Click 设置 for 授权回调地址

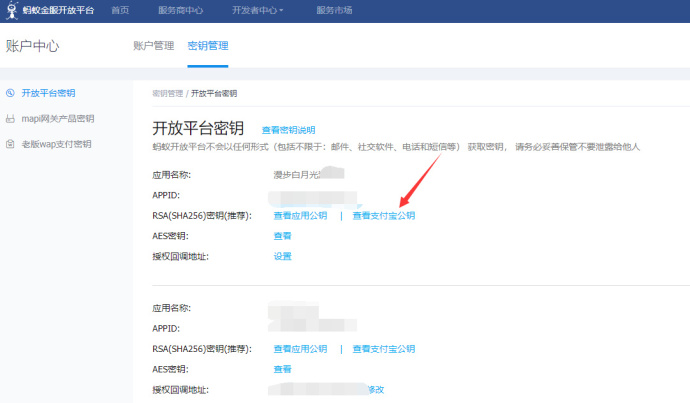coord(283,256)
